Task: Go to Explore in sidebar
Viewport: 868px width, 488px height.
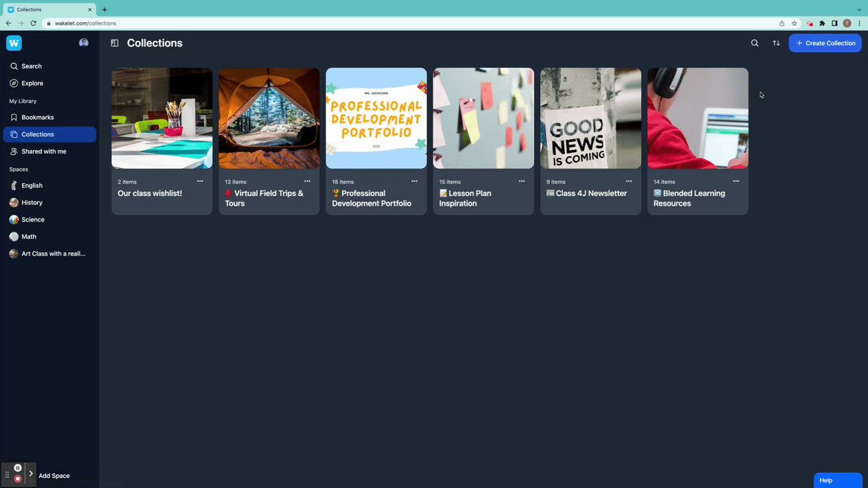Action: tap(32, 83)
